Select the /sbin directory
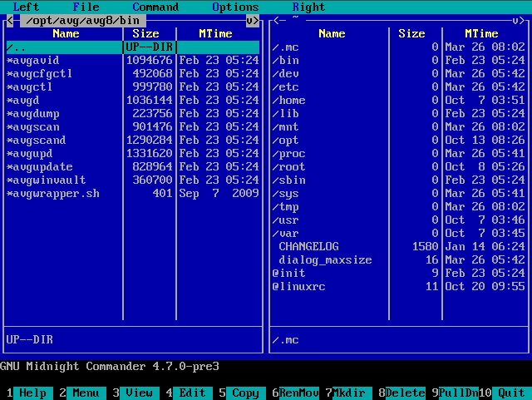532x400 pixels. coord(399,180)
